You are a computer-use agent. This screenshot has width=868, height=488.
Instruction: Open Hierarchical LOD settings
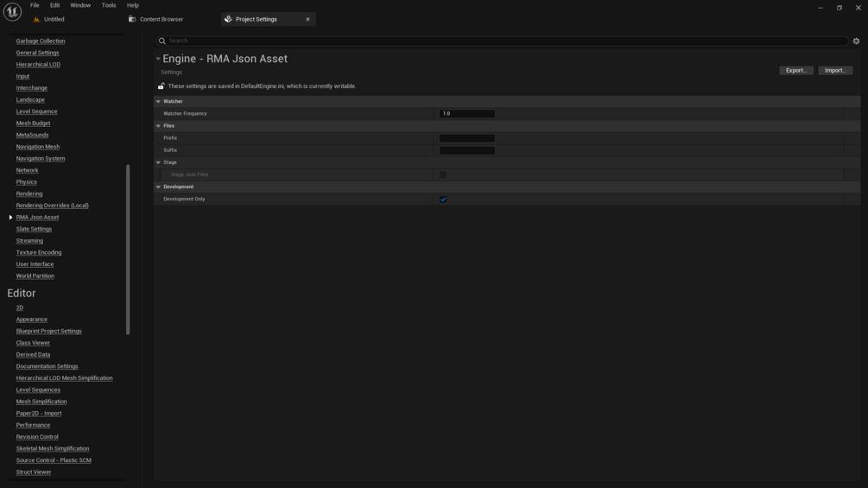38,64
